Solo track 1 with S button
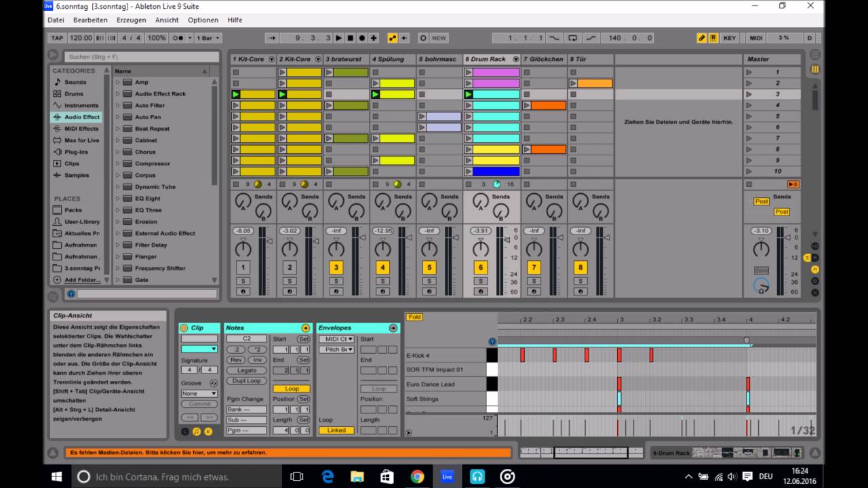 pyautogui.click(x=243, y=281)
